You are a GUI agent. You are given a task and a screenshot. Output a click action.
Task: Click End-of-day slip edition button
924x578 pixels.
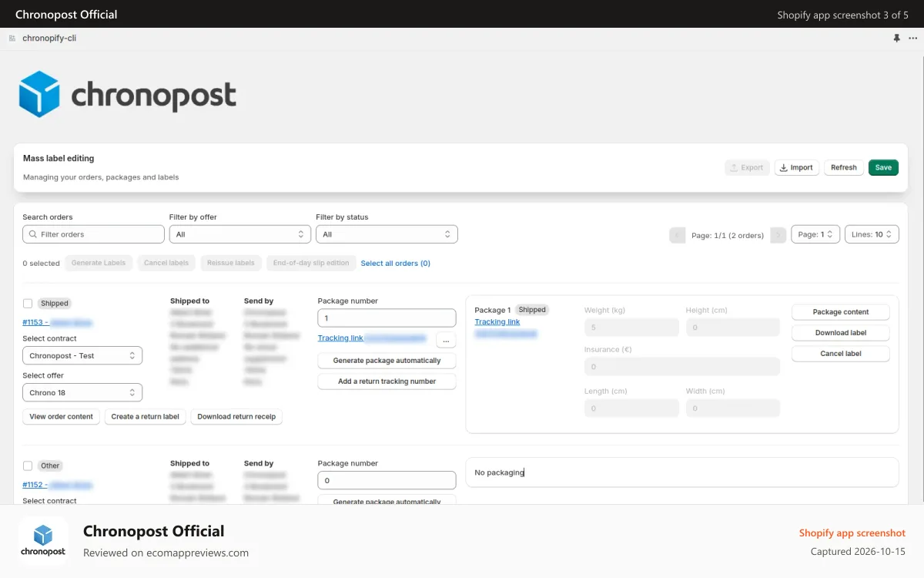(x=311, y=263)
